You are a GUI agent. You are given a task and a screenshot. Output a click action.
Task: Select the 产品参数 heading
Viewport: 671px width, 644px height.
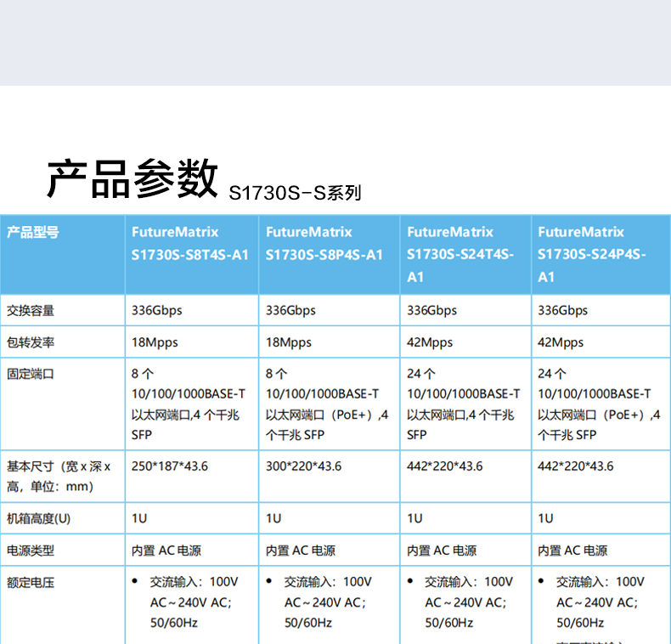click(133, 178)
